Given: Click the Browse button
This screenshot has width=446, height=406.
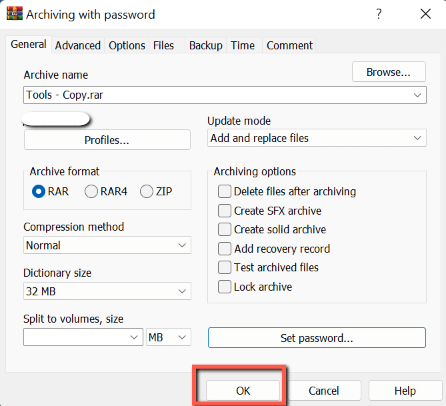Looking at the screenshot, I should pyautogui.click(x=389, y=72).
